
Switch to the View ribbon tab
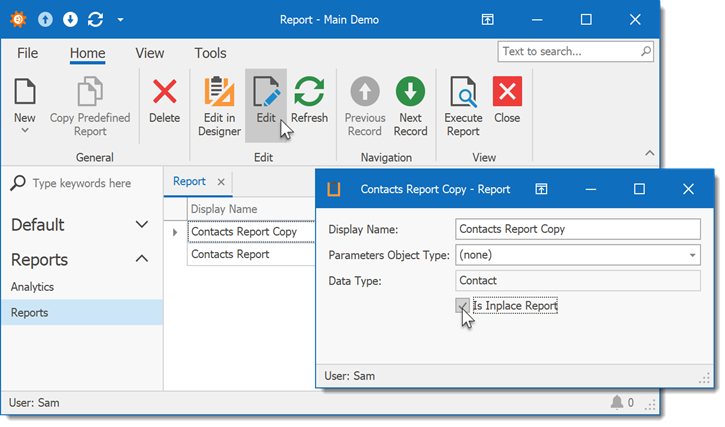(x=149, y=53)
